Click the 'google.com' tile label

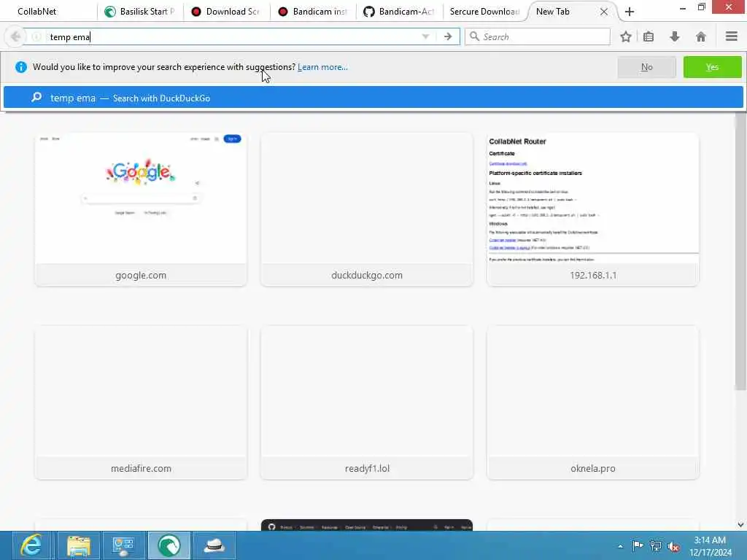[x=141, y=275]
